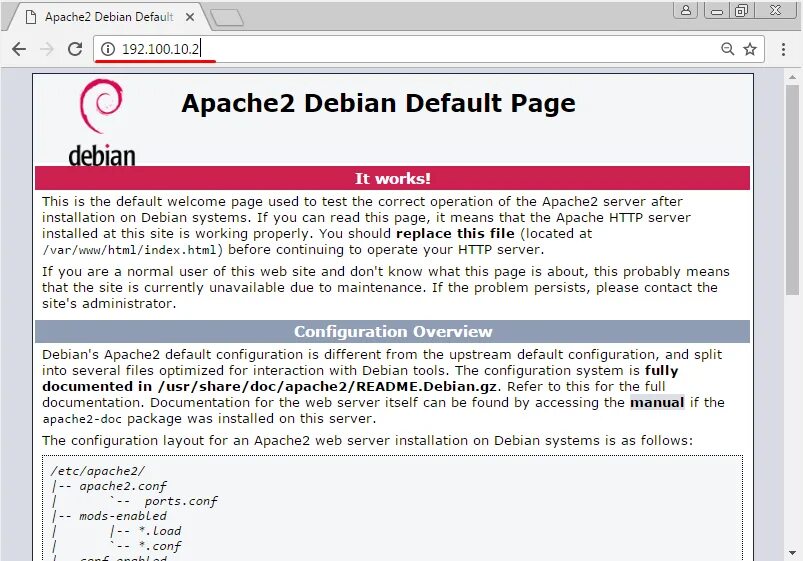Open a new tab
The width and height of the screenshot is (803, 561).
(x=227, y=17)
